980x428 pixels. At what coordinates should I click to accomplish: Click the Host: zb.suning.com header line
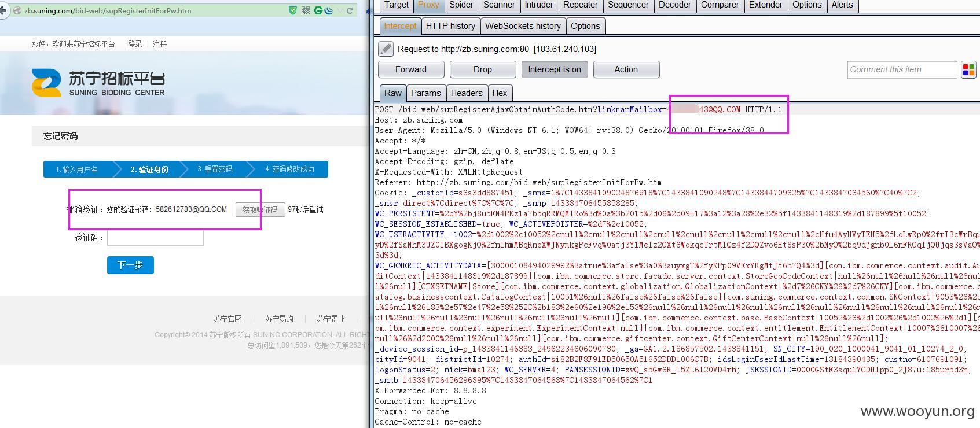(x=419, y=120)
